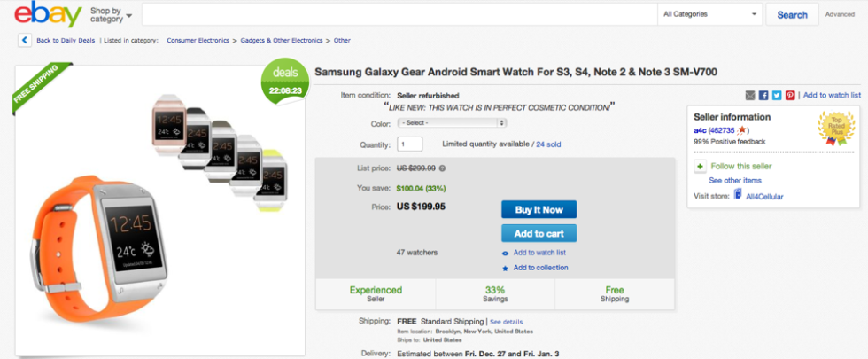
Task: Open the Color select dropdown
Action: [452, 123]
